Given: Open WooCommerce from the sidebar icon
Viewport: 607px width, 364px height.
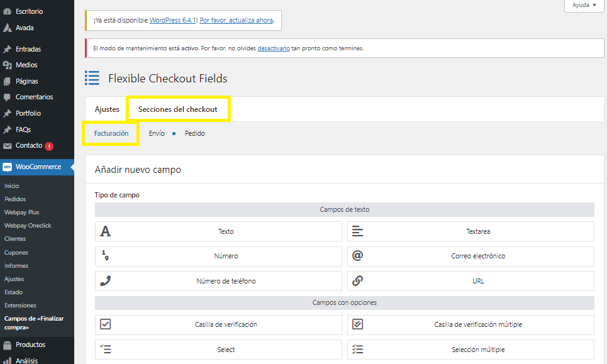Looking at the screenshot, I should click(7, 167).
